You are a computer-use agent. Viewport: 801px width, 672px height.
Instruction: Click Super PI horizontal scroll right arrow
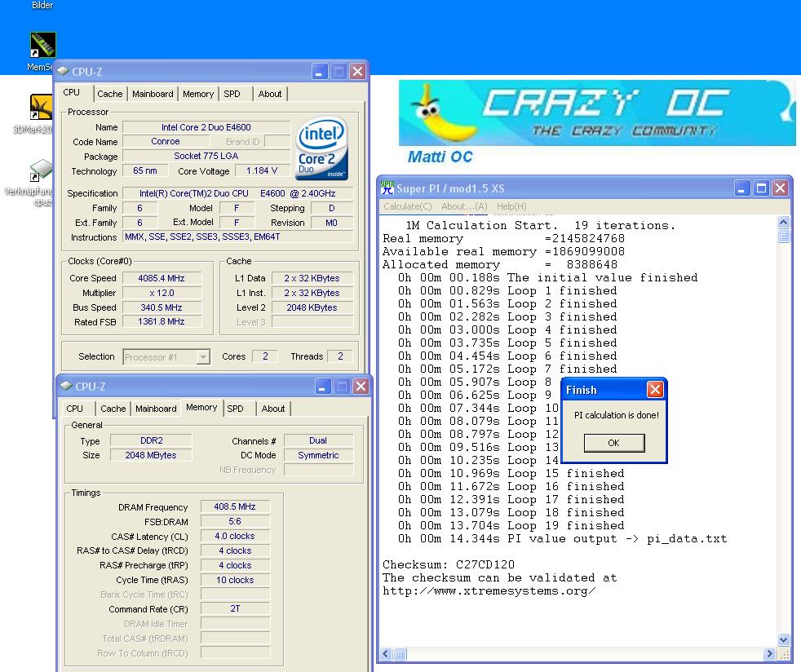pyautogui.click(x=769, y=653)
